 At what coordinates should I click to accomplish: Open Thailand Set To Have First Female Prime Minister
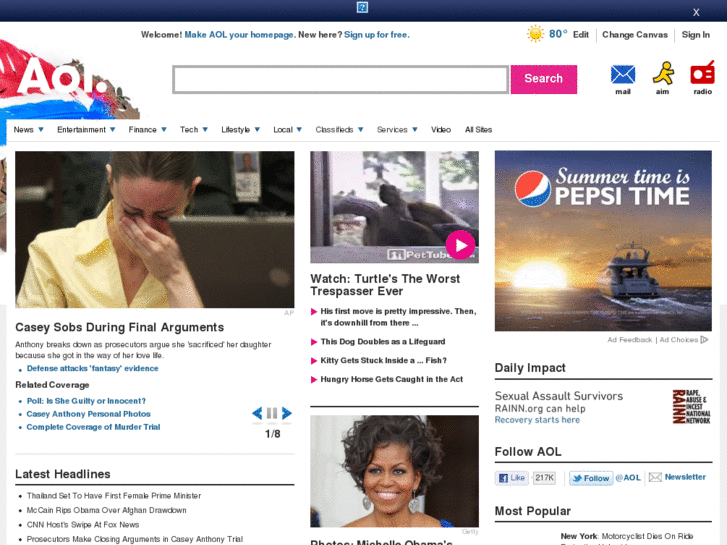click(114, 496)
